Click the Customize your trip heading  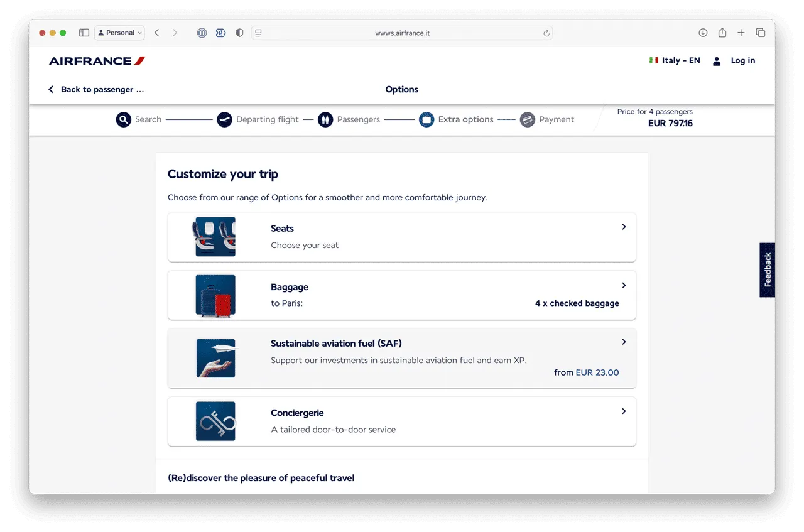click(x=223, y=175)
